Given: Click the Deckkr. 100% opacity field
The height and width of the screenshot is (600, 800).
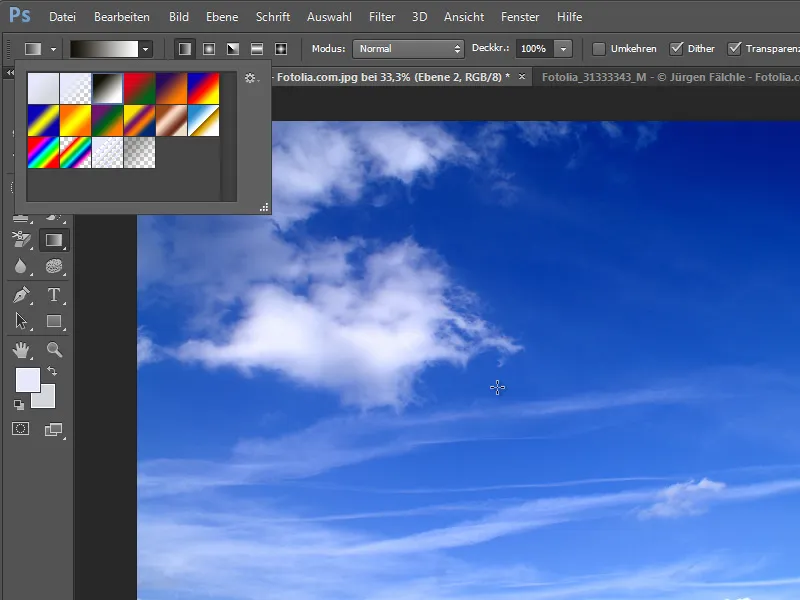Looking at the screenshot, I should (x=534, y=49).
